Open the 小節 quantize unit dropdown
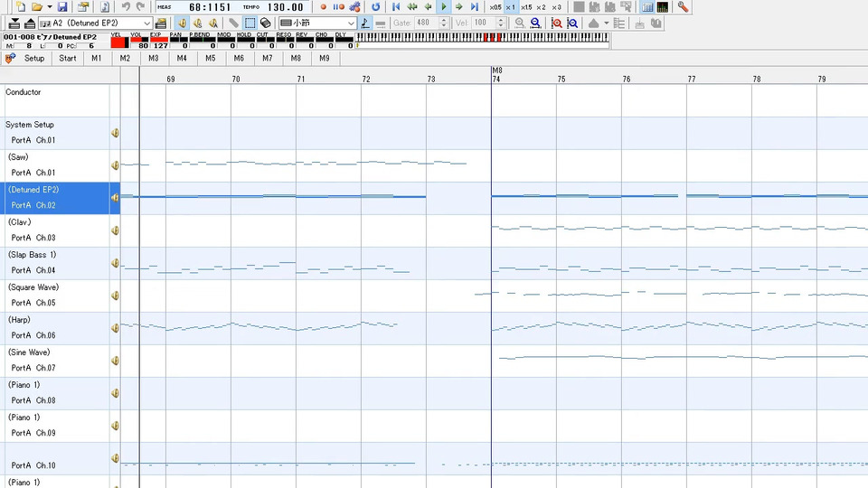Screen dimensions: 868x488 click(317, 23)
